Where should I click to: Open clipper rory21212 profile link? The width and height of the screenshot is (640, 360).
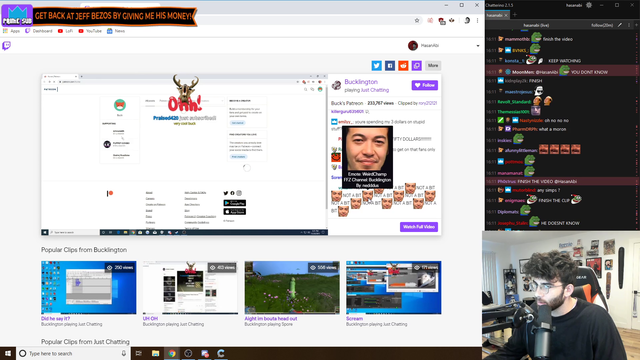coord(427,103)
